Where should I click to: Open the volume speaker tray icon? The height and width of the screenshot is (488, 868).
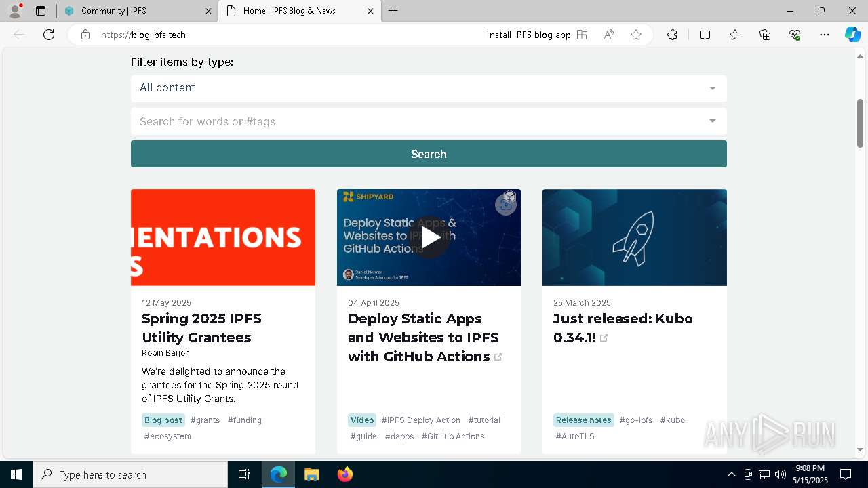pyautogui.click(x=780, y=474)
